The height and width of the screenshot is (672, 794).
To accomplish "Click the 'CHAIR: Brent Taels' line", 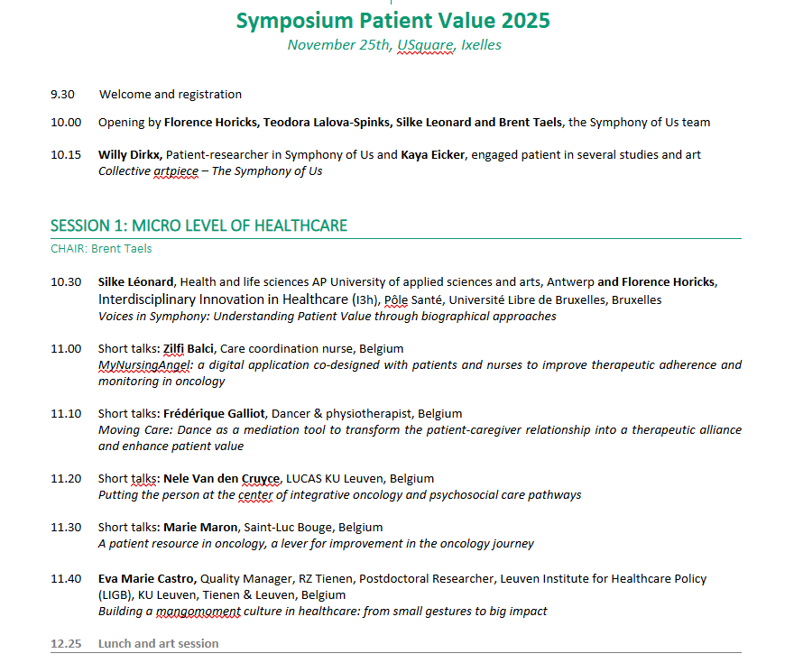I will click(x=101, y=248).
